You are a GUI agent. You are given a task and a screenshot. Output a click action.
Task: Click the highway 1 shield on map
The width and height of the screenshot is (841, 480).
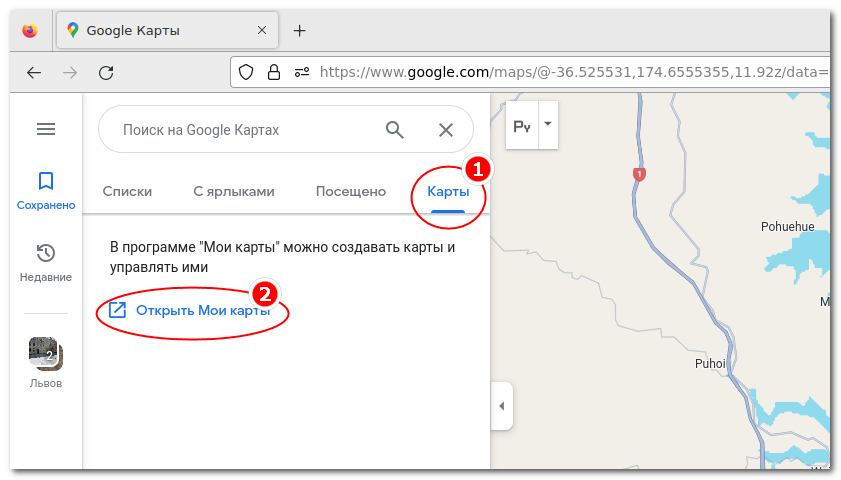coord(639,174)
